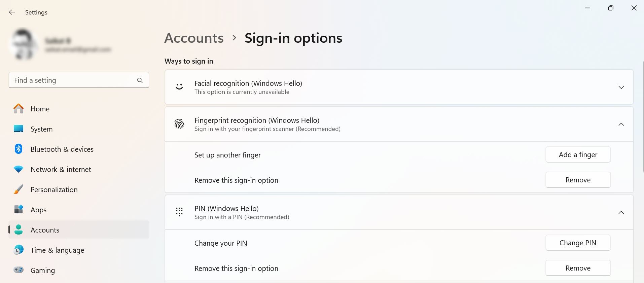Select the Apps icon

[x=19, y=210]
